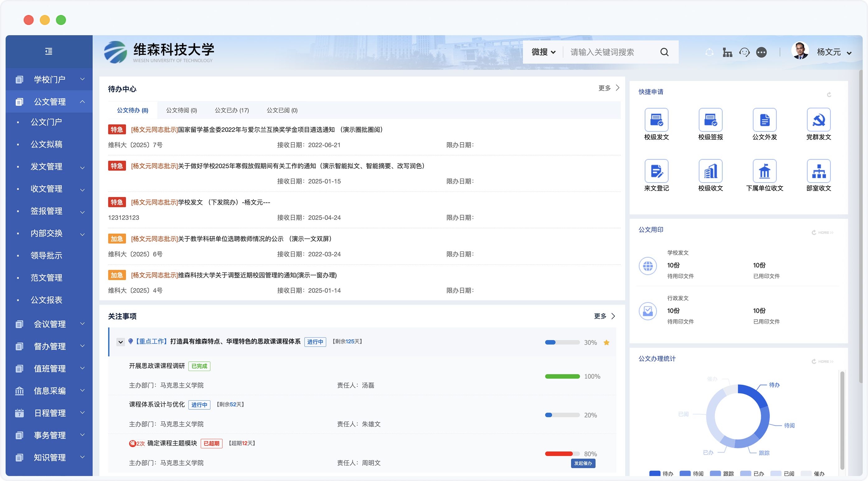Open 寒假放假期间有关工作的通知 document
The height and width of the screenshot is (481, 868).
click(278, 166)
